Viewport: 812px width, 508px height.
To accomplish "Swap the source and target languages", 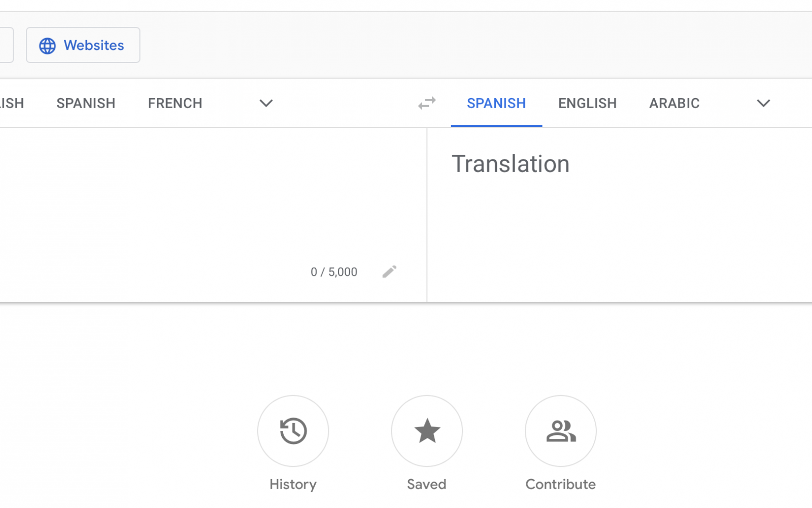I will 427,103.
